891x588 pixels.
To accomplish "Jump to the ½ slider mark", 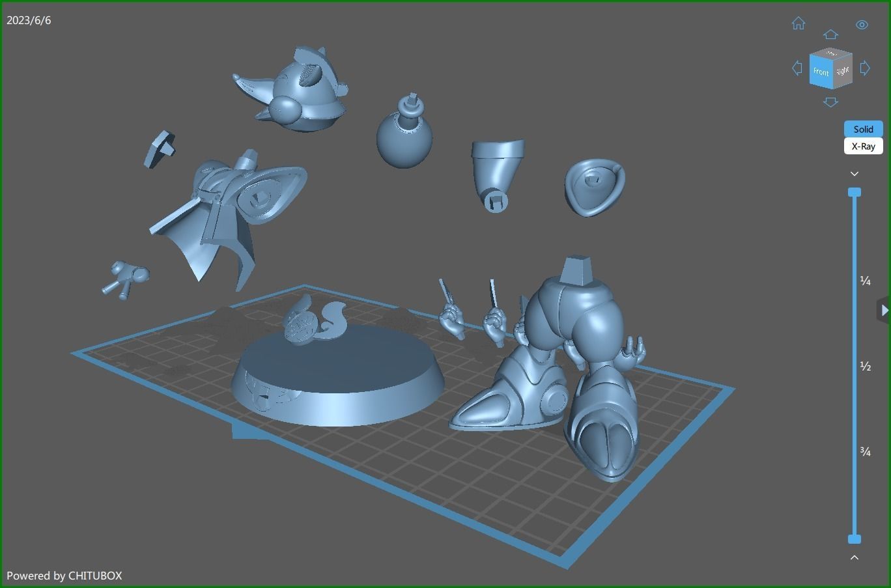I will pos(866,366).
